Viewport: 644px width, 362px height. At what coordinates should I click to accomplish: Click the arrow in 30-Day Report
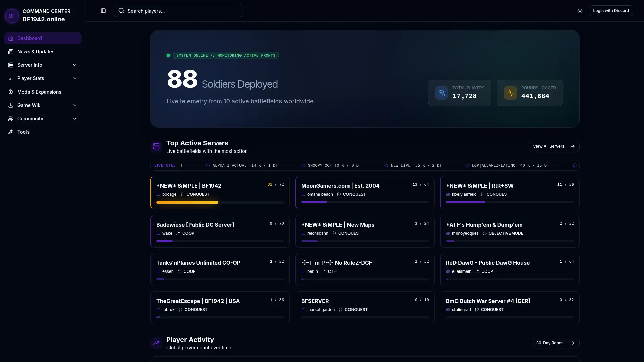573,343
